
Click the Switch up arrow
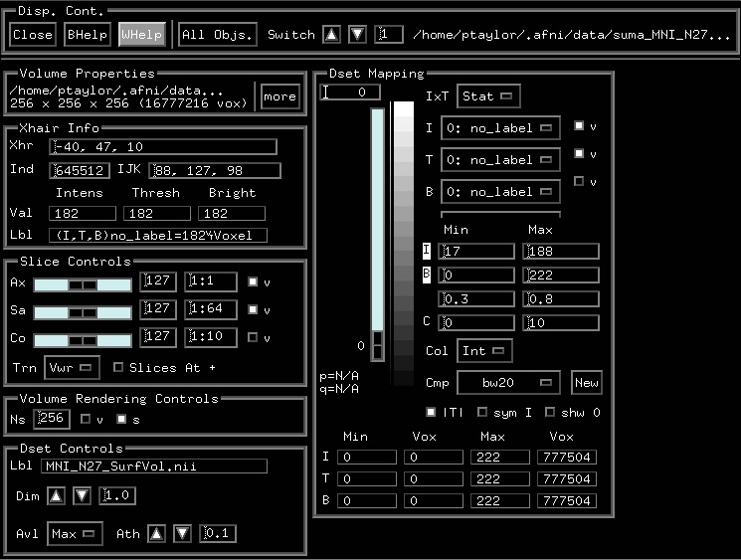click(332, 35)
